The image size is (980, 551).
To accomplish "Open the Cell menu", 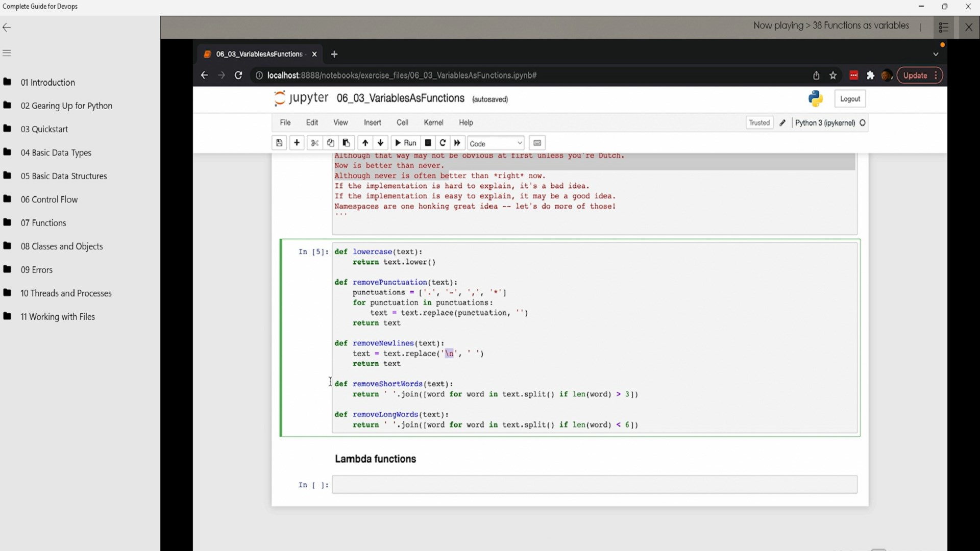I will (x=402, y=123).
